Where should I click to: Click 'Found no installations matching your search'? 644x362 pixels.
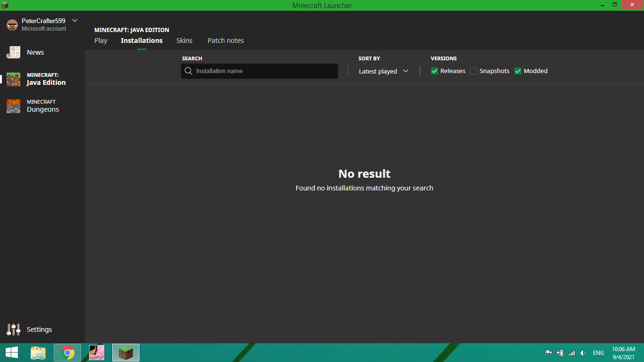(x=364, y=188)
